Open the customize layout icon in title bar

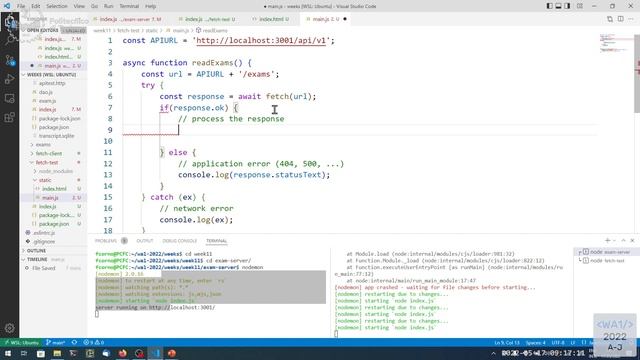pyautogui.click(x=580, y=6)
